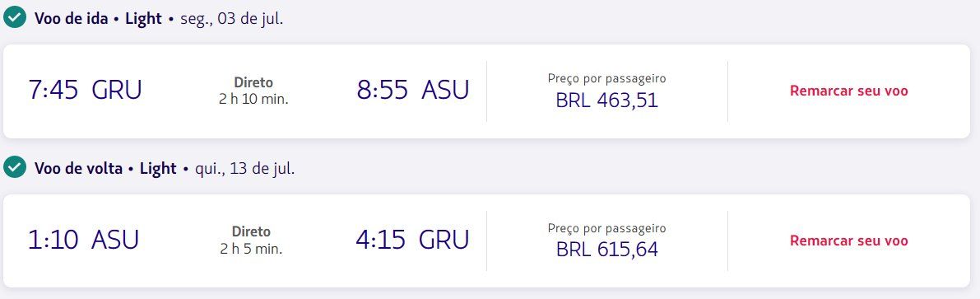Select the return ASU to GRU flight card
Screen dimensions: 980x299
tap(490, 241)
